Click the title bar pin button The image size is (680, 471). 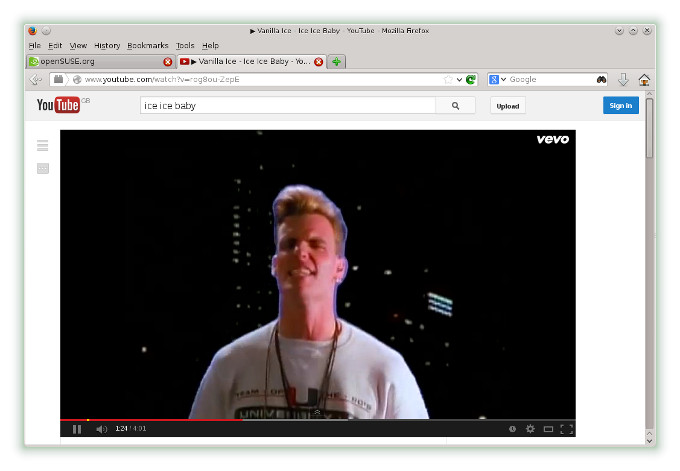click(x=46, y=30)
